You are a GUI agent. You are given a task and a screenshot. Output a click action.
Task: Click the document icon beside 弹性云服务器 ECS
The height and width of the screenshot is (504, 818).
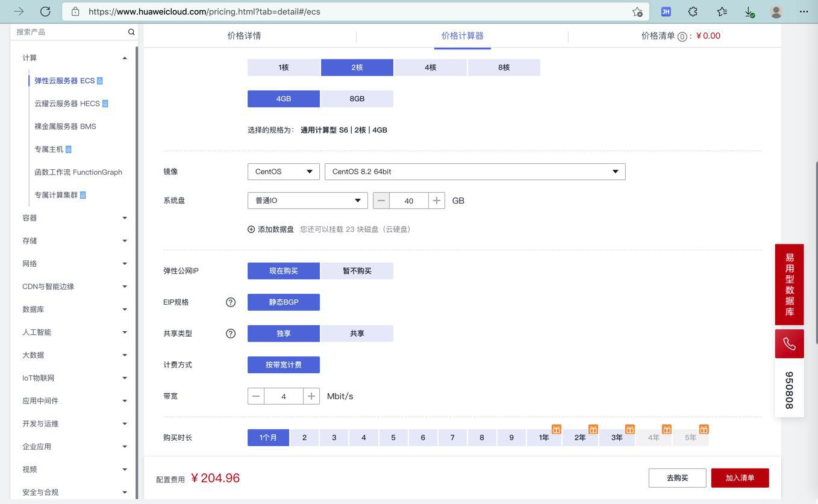pos(100,81)
